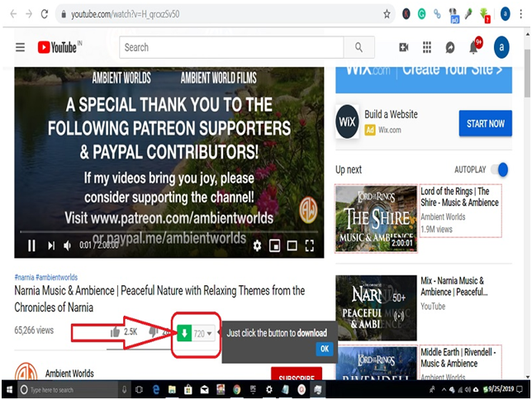
Task: Focus the YouTube Search field
Action: [x=231, y=47]
